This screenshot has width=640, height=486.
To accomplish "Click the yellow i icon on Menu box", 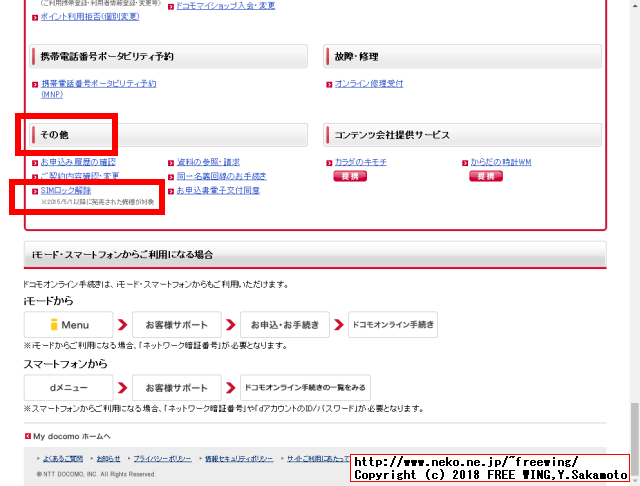I will pos(55,325).
